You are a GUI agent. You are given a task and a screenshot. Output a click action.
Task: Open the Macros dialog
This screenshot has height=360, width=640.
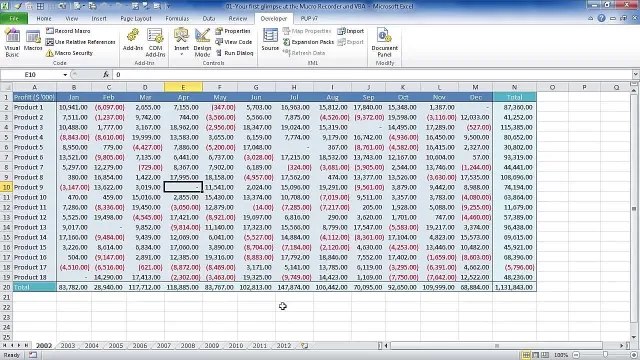[x=33, y=40]
